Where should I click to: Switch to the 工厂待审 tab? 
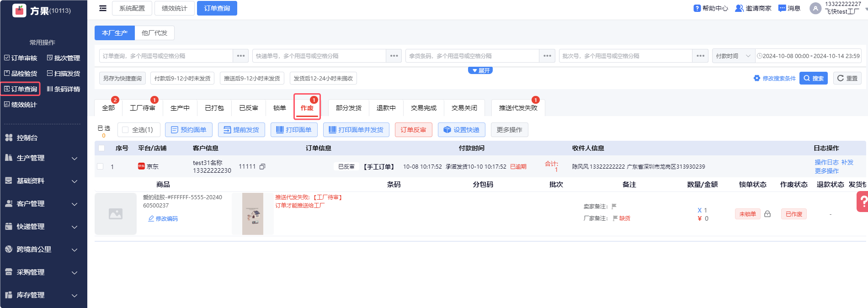(142, 108)
